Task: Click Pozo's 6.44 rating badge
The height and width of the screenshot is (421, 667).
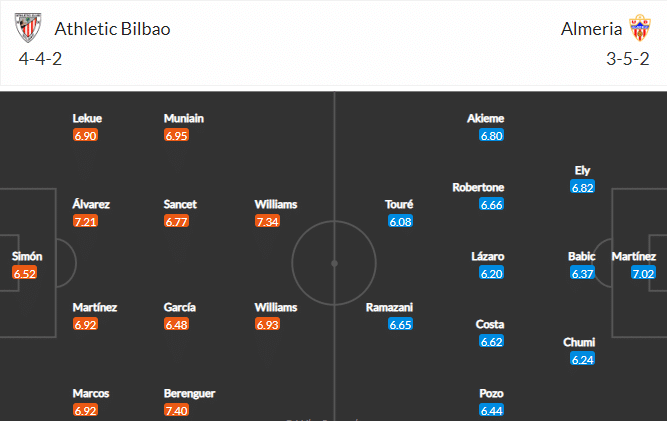Action: click(x=492, y=410)
